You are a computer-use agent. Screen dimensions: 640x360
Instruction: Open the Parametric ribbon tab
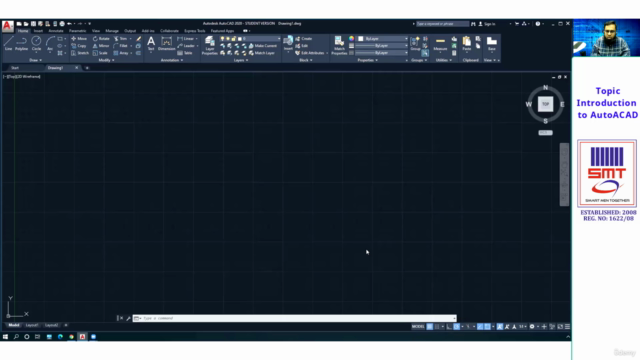pyautogui.click(x=78, y=31)
